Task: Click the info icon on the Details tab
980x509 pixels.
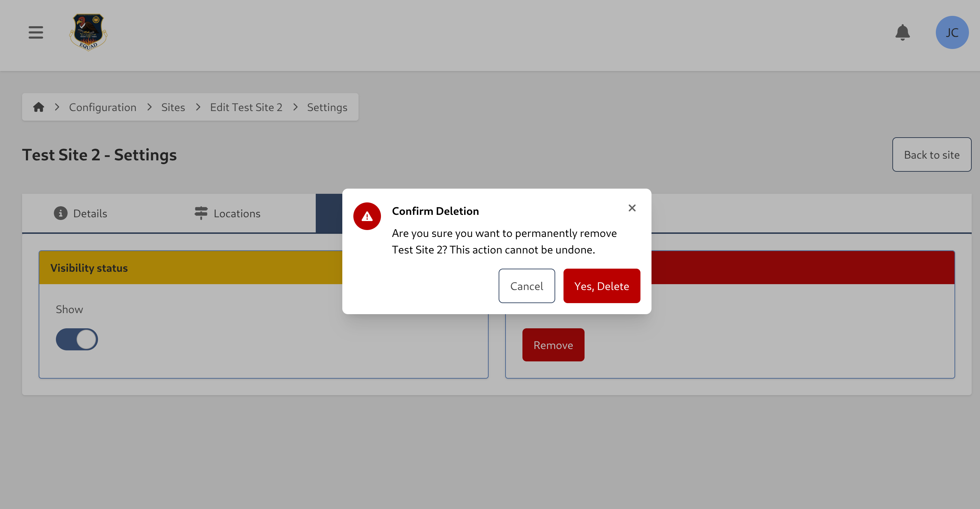Action: pos(60,213)
